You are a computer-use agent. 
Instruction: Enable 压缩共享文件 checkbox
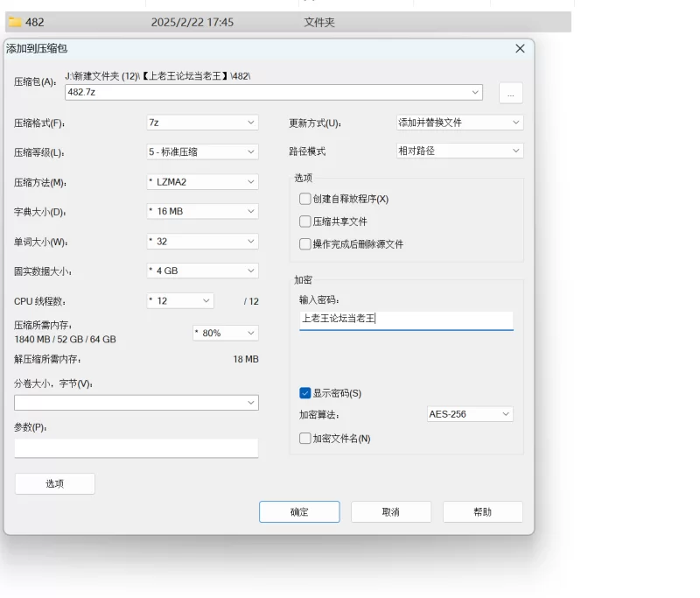[x=304, y=222]
